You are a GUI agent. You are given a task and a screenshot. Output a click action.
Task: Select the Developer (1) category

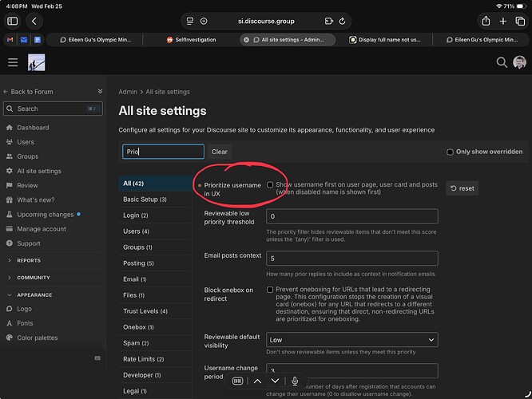(156, 375)
